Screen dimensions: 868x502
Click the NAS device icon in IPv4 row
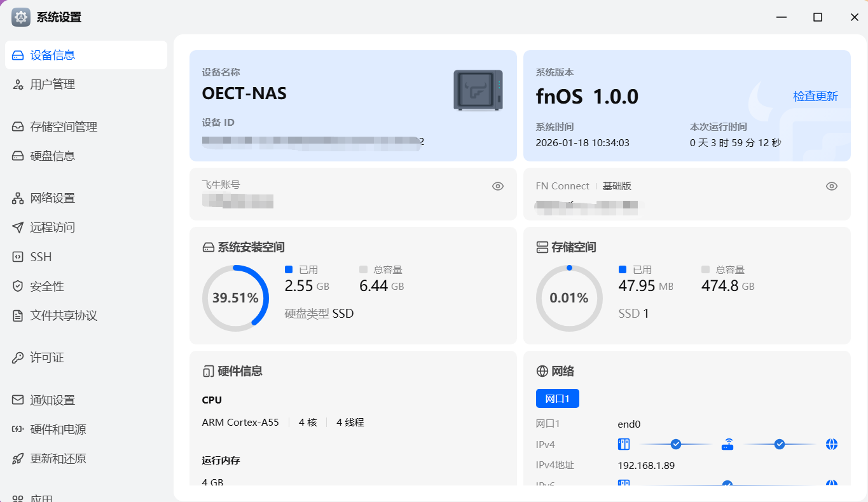pos(624,444)
